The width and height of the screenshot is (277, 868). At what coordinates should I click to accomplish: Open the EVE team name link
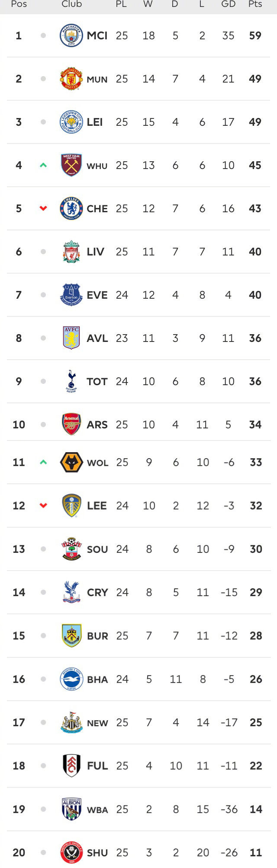pos(97,295)
